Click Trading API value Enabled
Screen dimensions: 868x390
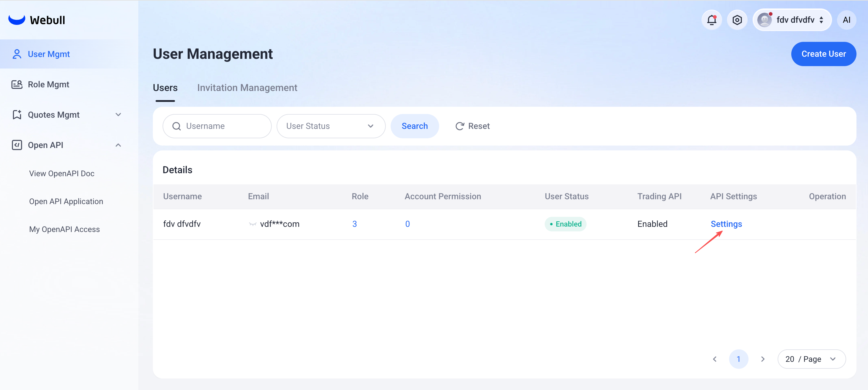pos(652,224)
